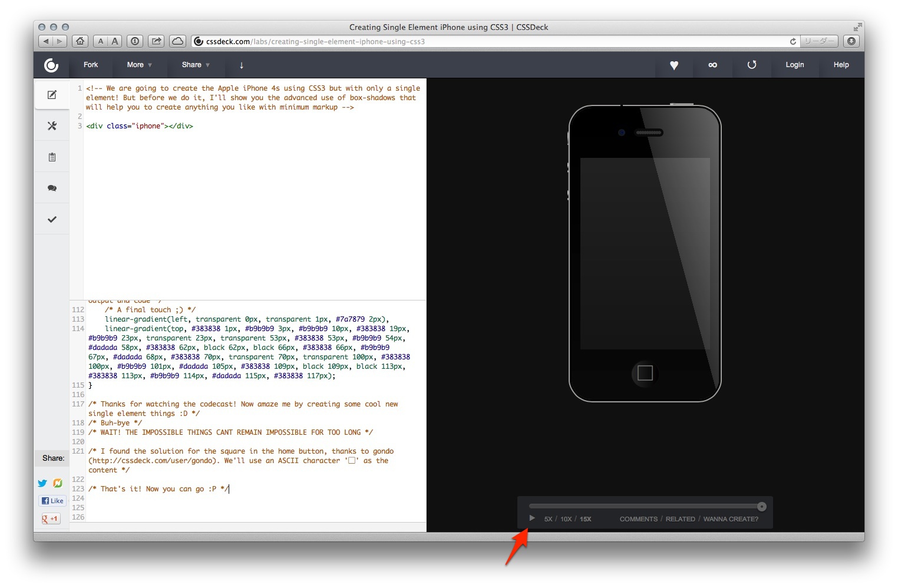Click the CSSDeck logo in top bar
The width and height of the screenshot is (898, 588).
coord(51,65)
